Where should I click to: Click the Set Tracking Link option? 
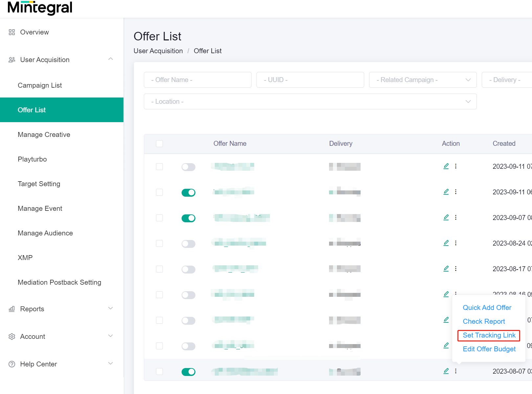(489, 335)
